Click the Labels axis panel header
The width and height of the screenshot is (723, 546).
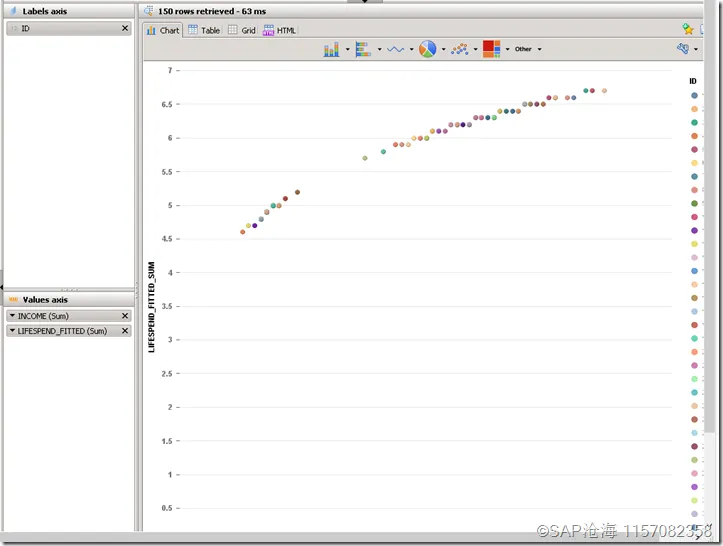(69, 11)
